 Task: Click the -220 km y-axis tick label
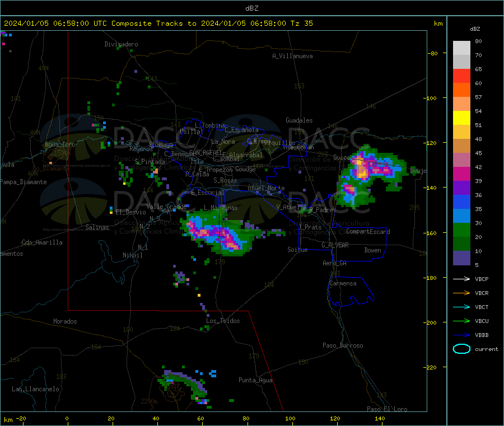click(x=431, y=368)
